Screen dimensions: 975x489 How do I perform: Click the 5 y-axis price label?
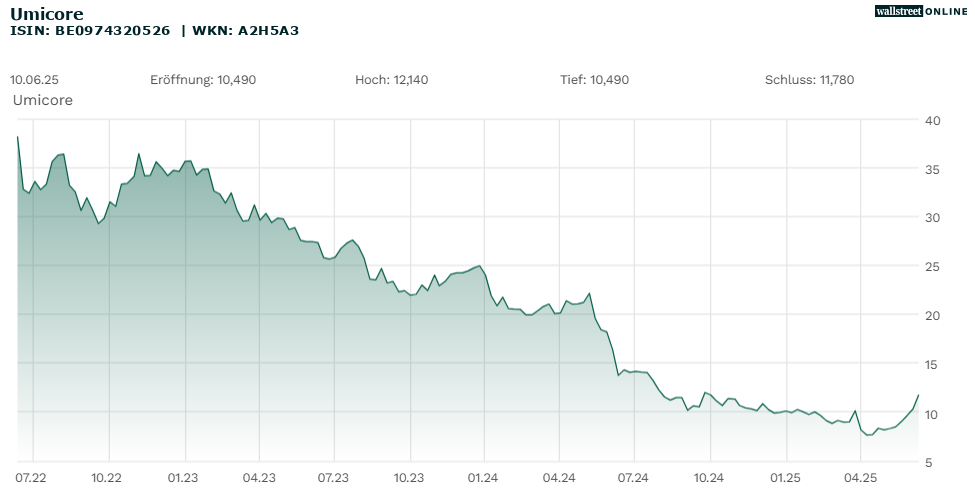(931, 462)
